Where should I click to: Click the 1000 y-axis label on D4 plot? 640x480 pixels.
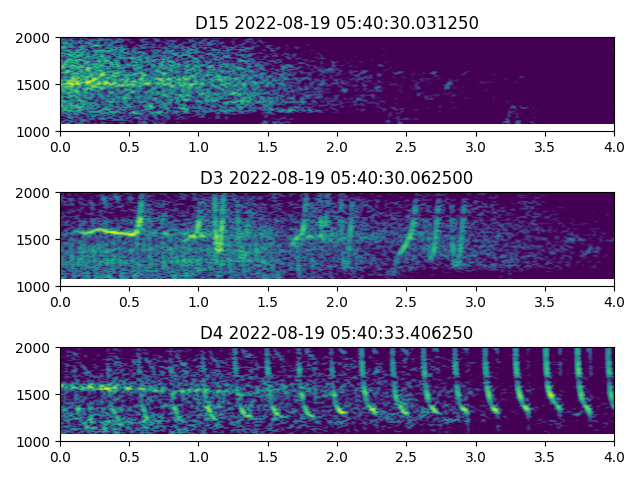pyautogui.click(x=36, y=441)
